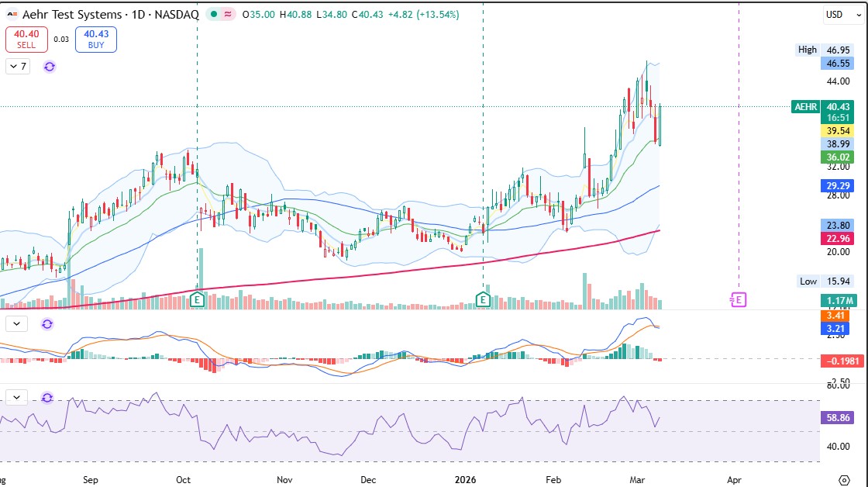Click the blue 29.29 moving average tag

tap(838, 185)
